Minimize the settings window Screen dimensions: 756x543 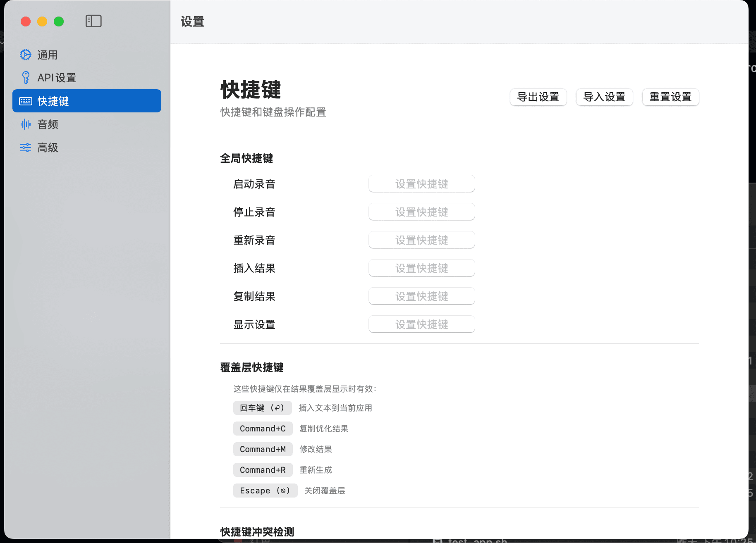(42, 21)
